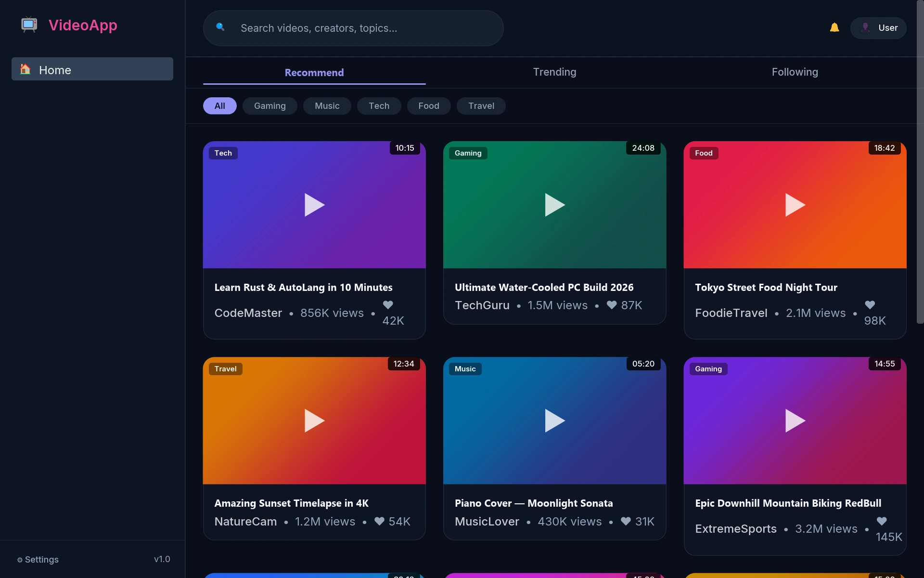Filter videos by Food chip

(429, 106)
